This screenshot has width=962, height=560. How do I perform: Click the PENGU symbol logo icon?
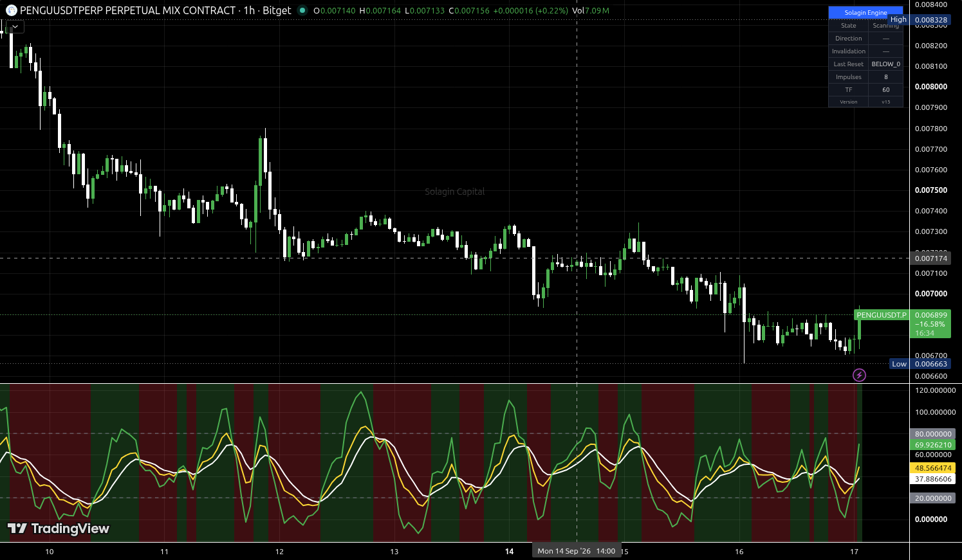[11, 10]
